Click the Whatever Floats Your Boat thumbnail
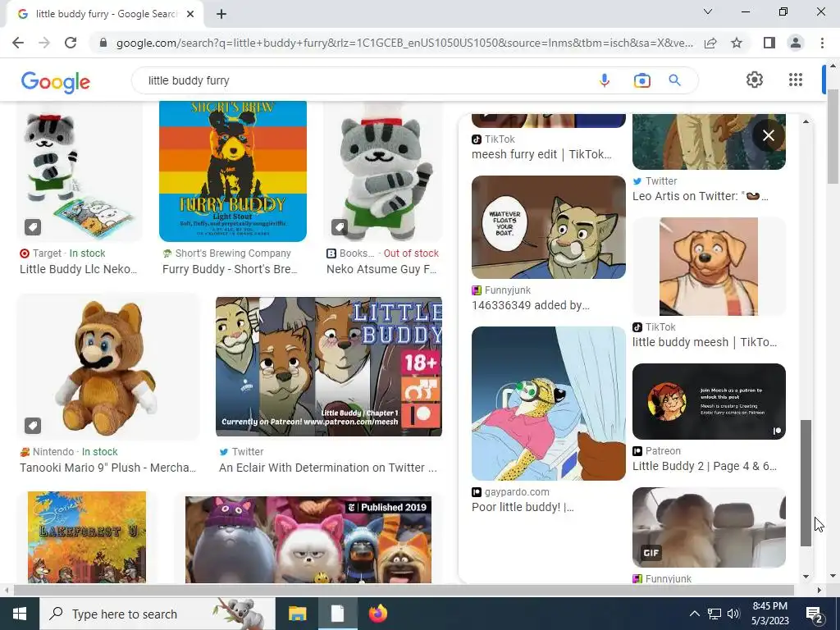This screenshot has width=840, height=630. 549,227
